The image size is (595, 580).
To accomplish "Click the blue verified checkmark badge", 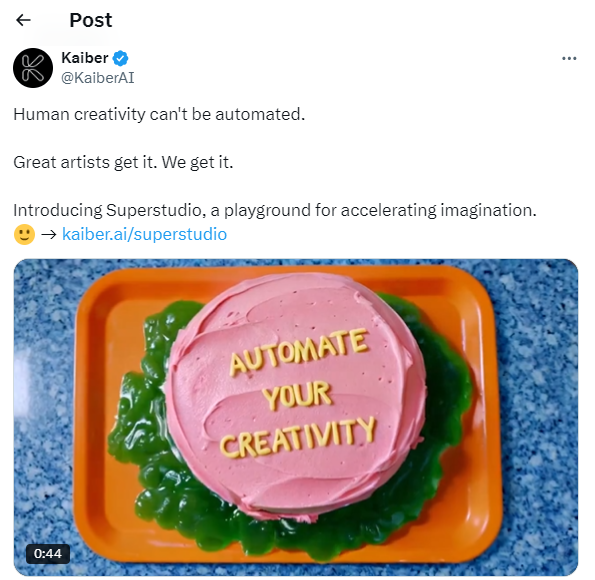I will (x=121, y=58).
